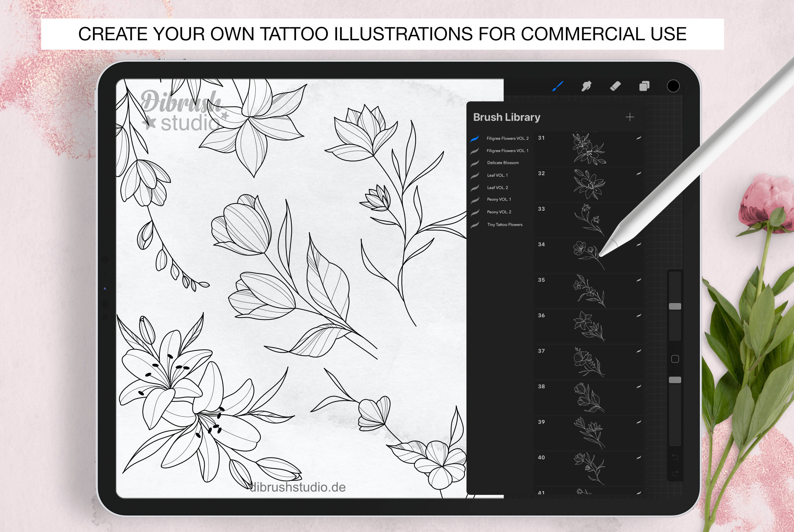Choose brush number 31 thumbnail

[589, 149]
